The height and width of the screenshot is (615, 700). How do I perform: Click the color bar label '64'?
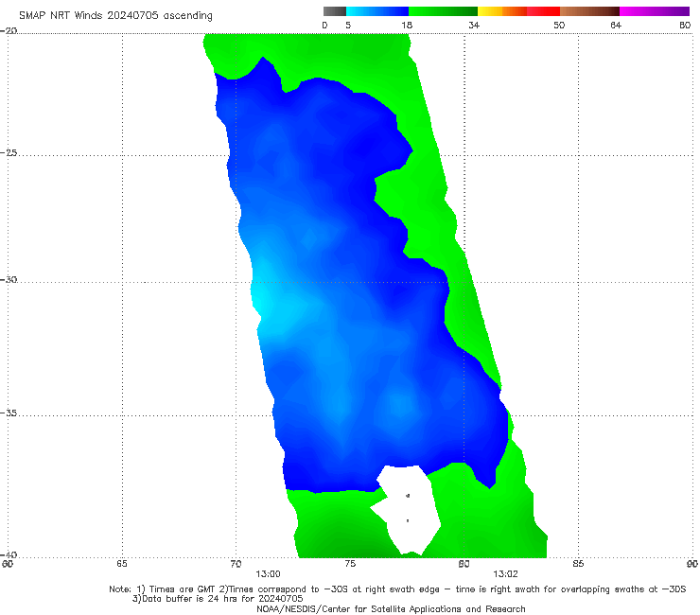click(616, 25)
